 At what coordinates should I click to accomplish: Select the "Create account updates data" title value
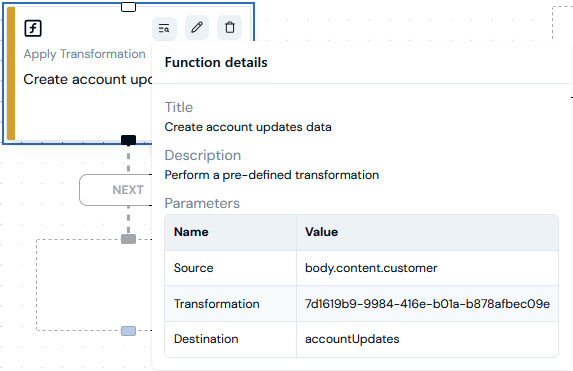(x=248, y=127)
